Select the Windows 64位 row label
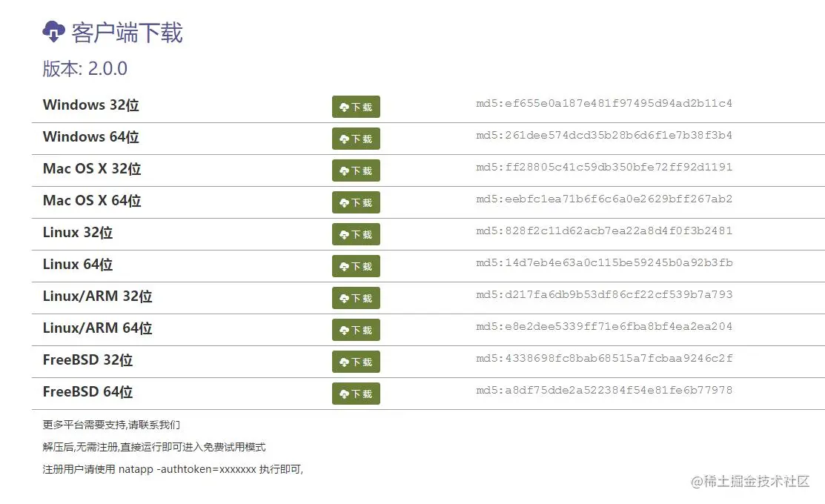Viewport: 825px width, 504px height. coord(91,137)
